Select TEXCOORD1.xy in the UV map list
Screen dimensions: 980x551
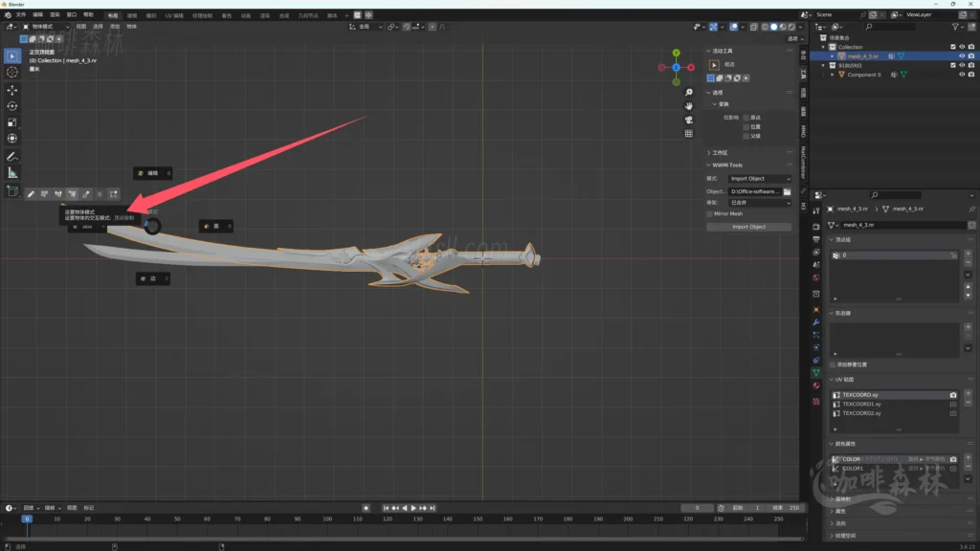click(x=861, y=404)
